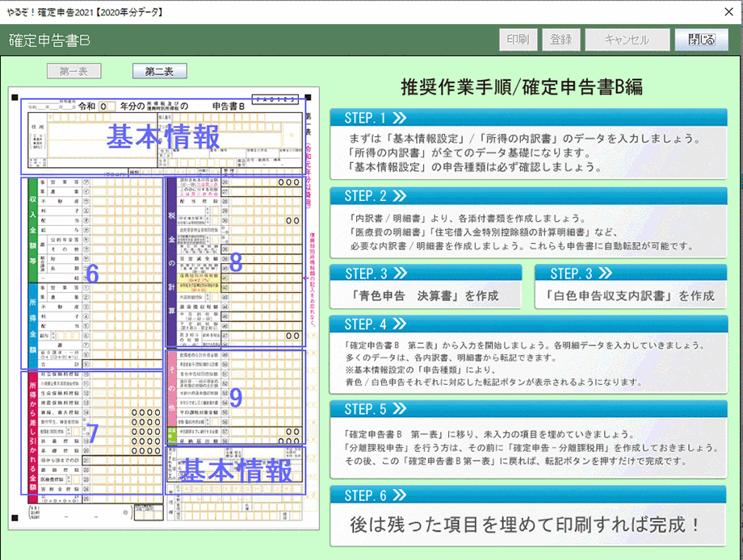Open the STEP. 4 header banner
Viewport: 743px width, 560px height.
[x=528, y=324]
